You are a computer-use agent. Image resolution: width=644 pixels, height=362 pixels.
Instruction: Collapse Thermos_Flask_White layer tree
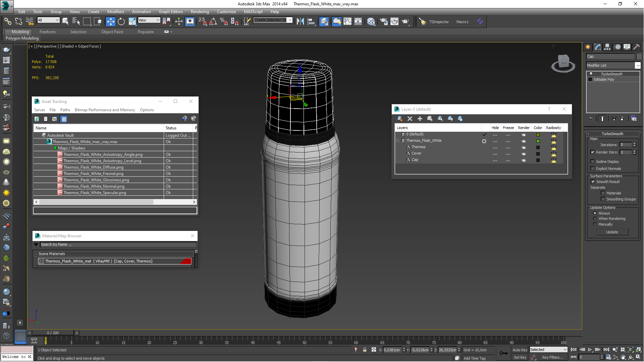398,141
